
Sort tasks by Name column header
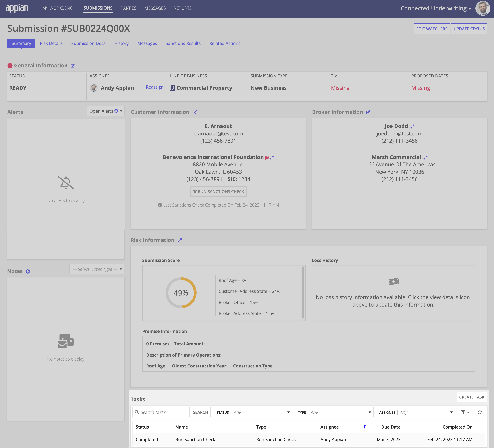[182, 427]
